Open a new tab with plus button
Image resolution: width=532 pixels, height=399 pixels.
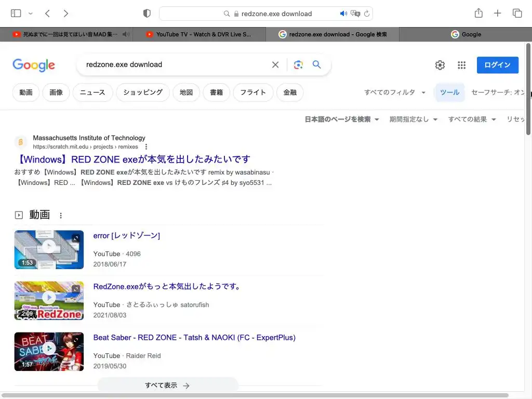click(497, 13)
